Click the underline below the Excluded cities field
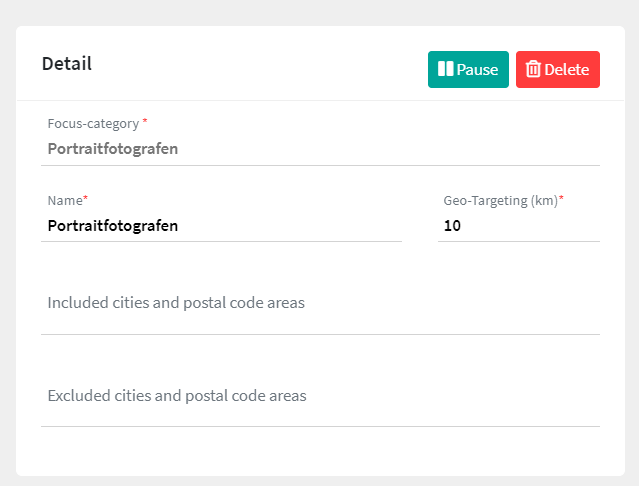This screenshot has height=486, width=639. (x=320, y=426)
